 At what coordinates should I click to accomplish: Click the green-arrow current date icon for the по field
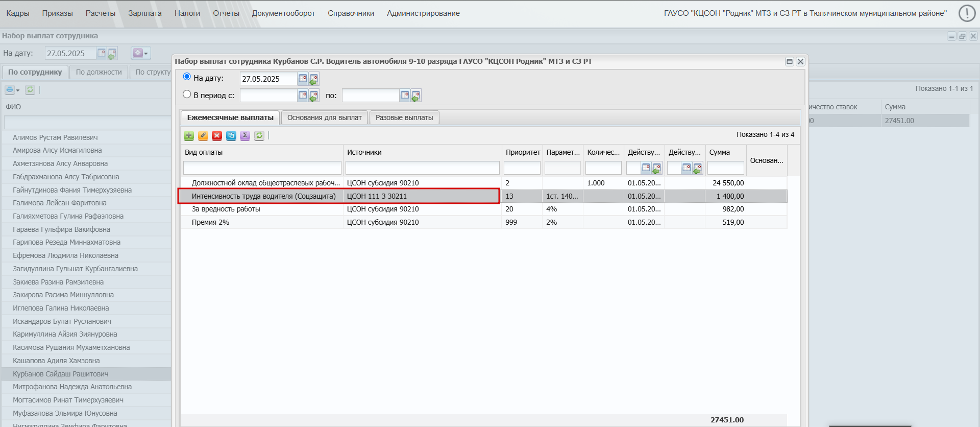tap(416, 96)
